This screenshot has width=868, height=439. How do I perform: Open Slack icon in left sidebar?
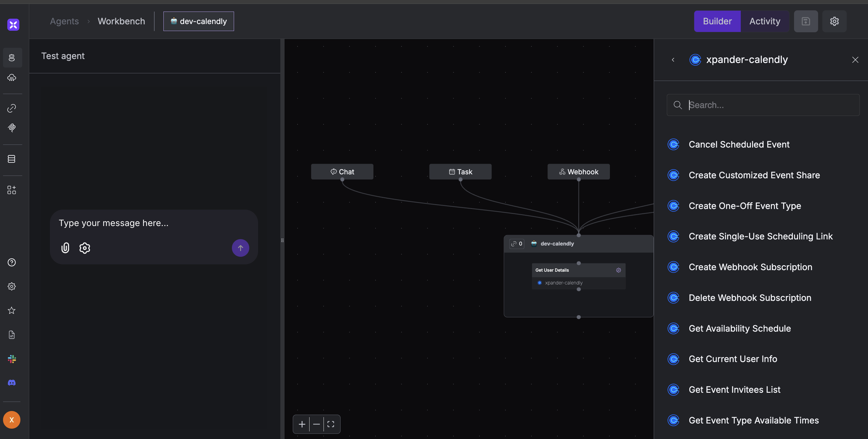pyautogui.click(x=12, y=359)
